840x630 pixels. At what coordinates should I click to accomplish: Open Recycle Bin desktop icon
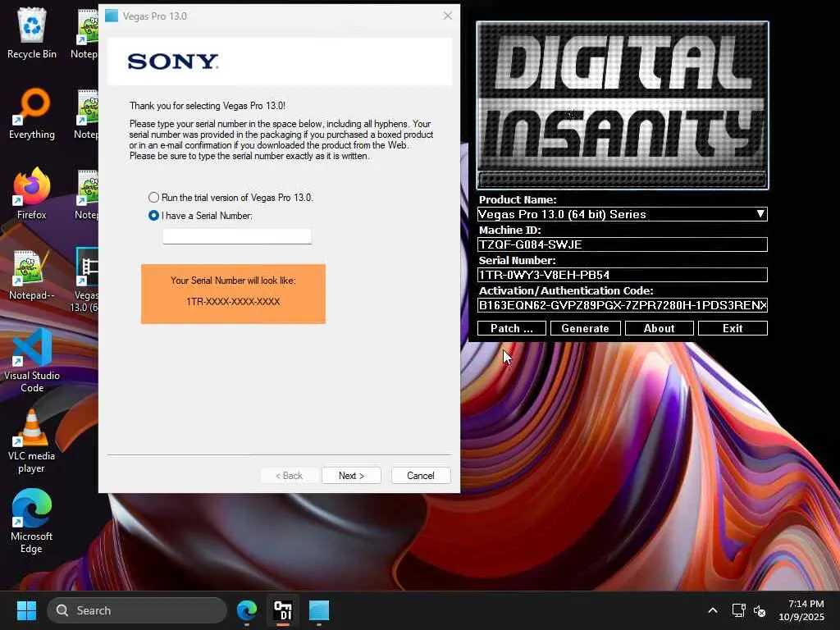(32, 33)
